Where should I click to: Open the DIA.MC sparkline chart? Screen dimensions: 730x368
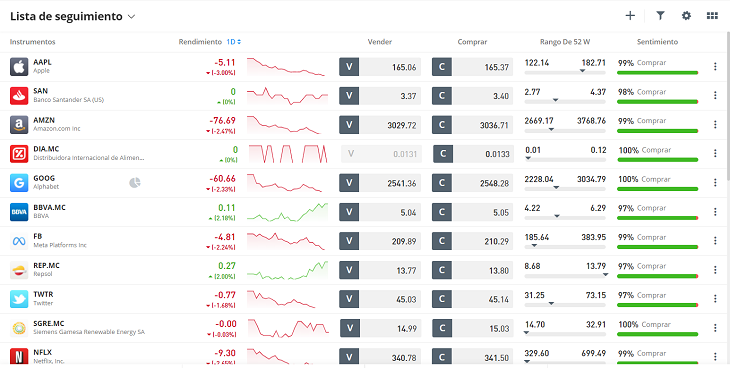click(288, 154)
